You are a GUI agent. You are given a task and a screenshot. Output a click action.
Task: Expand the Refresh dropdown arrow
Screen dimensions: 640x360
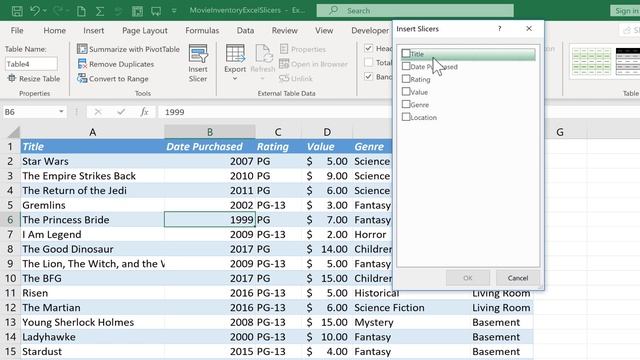(x=263, y=79)
